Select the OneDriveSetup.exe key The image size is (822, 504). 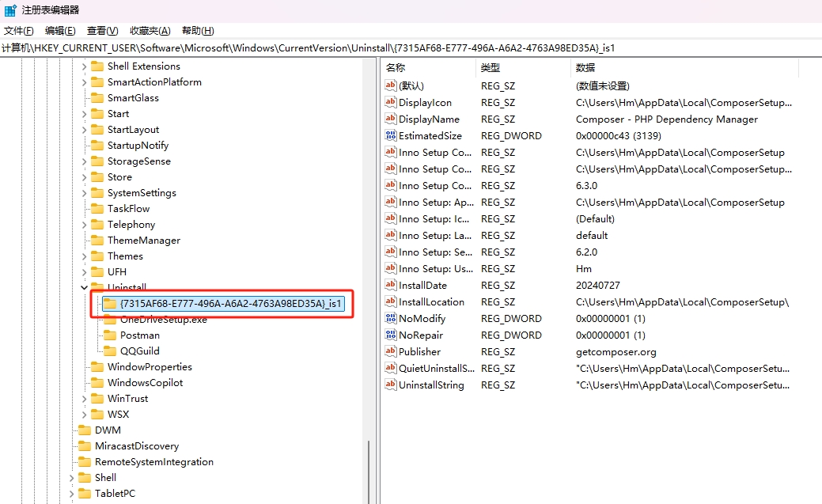pyautogui.click(x=163, y=320)
